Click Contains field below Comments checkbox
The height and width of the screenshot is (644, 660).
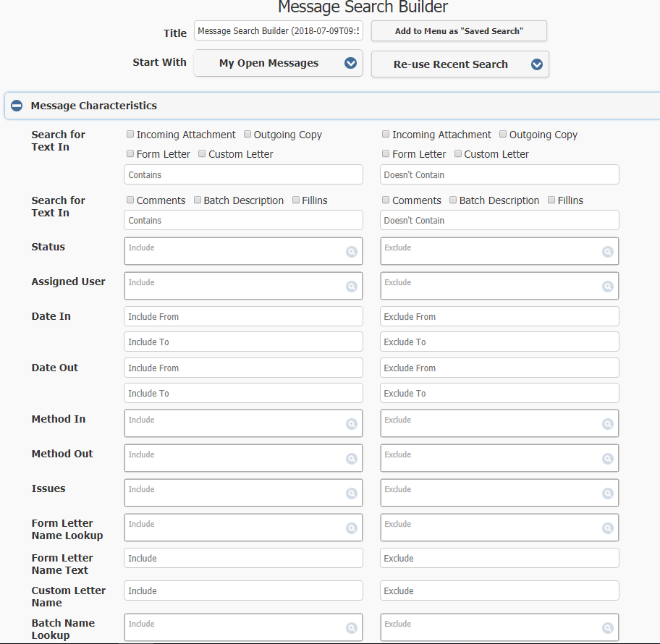pyautogui.click(x=243, y=220)
